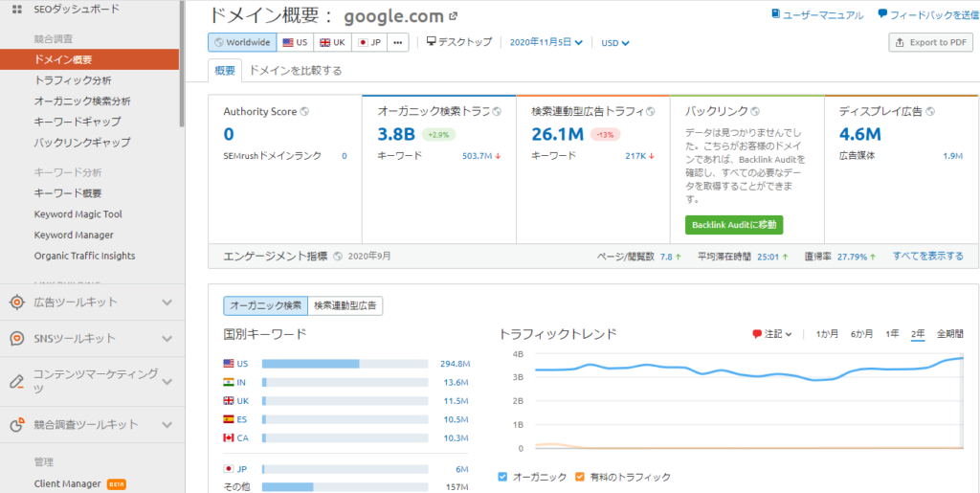Set trend range to 全期間
Viewport: 980px width, 493px height.
950,334
